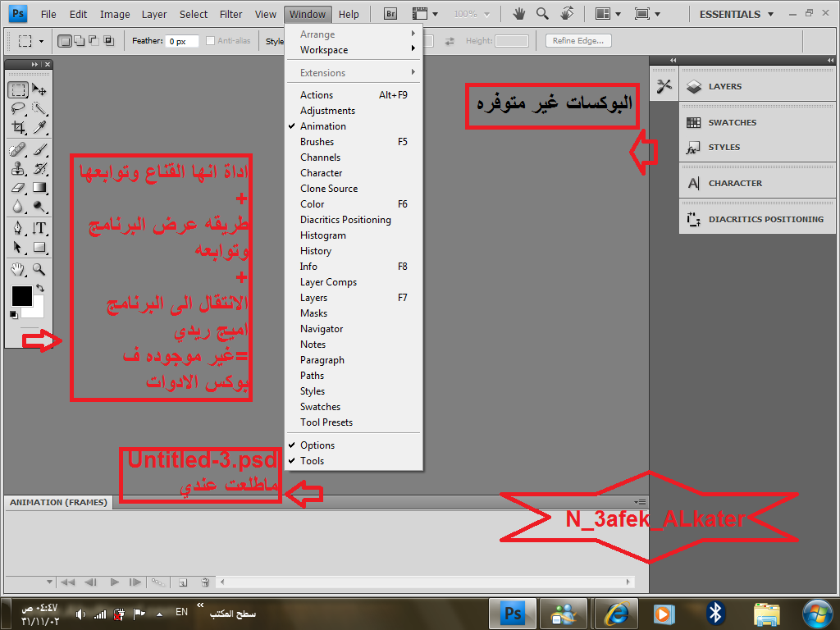
Task: Open the ESSENTIALS workspace switcher dropdown
Action: pyautogui.click(x=736, y=14)
